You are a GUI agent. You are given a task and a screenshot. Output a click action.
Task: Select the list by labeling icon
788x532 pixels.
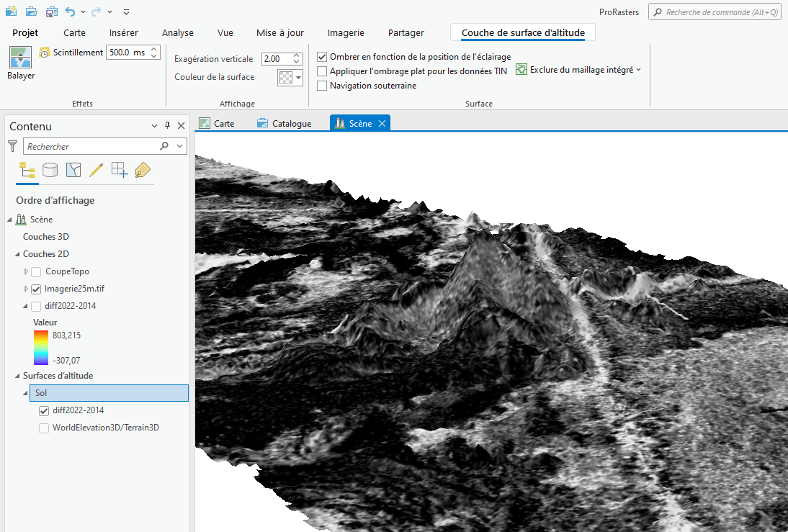pos(143,170)
